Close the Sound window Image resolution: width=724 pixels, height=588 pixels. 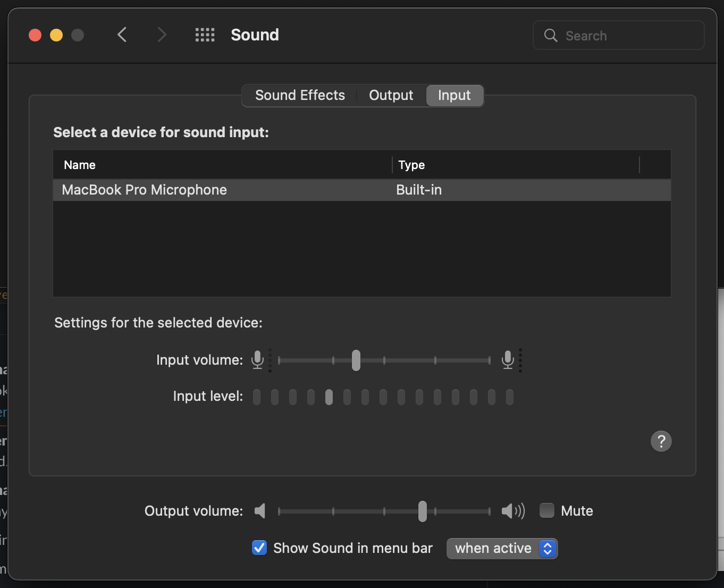[35, 35]
